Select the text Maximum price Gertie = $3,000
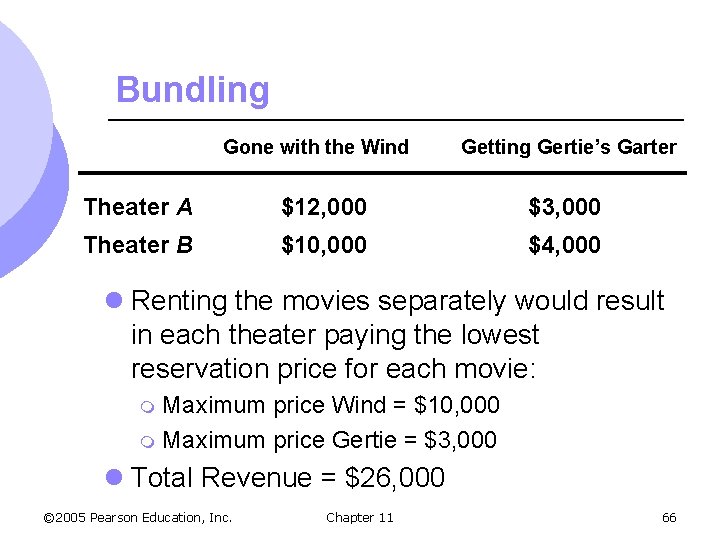 pyautogui.click(x=330, y=440)
